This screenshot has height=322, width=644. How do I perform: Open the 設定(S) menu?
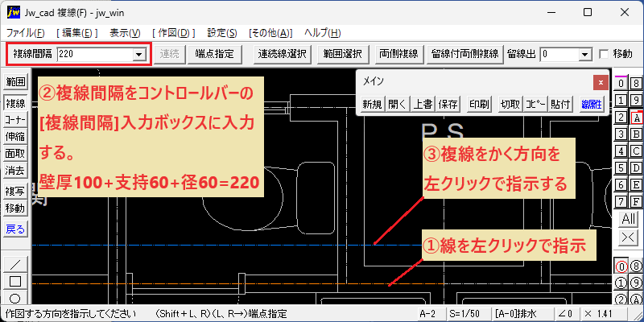tap(222, 33)
